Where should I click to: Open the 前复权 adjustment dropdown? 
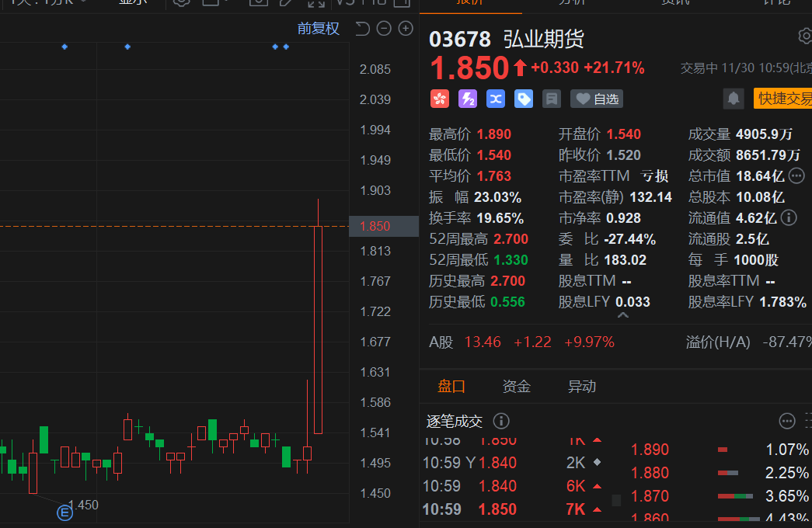319,29
